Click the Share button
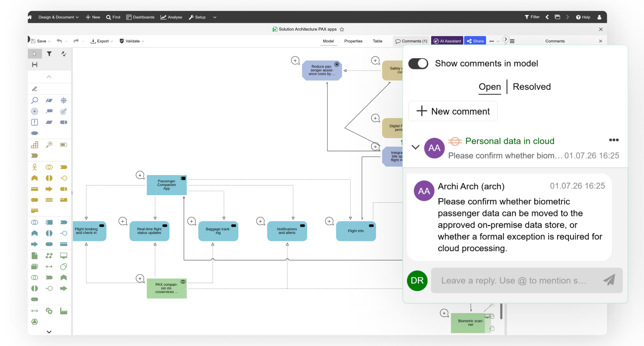Image resolution: width=644 pixels, height=346 pixels. [475, 41]
